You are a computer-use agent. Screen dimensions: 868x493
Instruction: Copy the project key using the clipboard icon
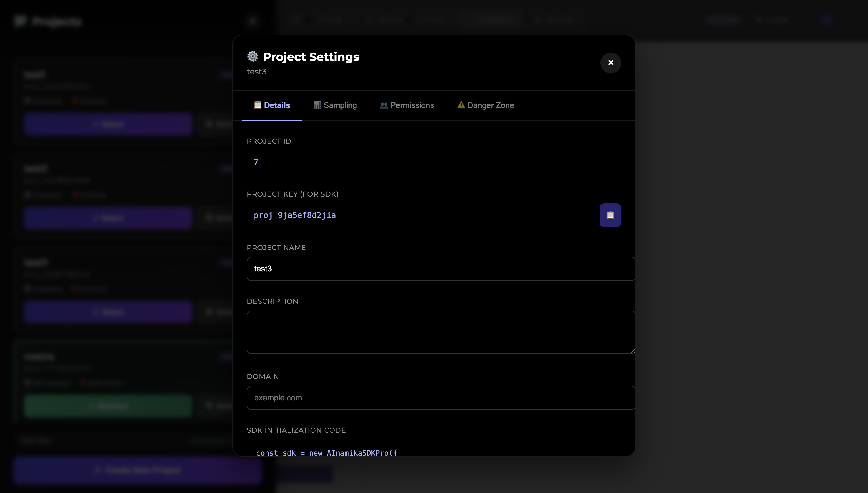(x=610, y=215)
